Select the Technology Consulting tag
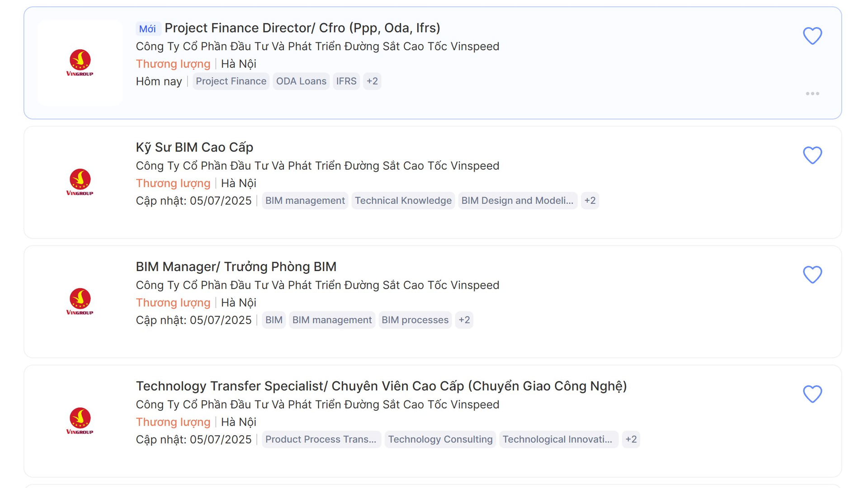The height and width of the screenshot is (488, 868). (x=440, y=439)
